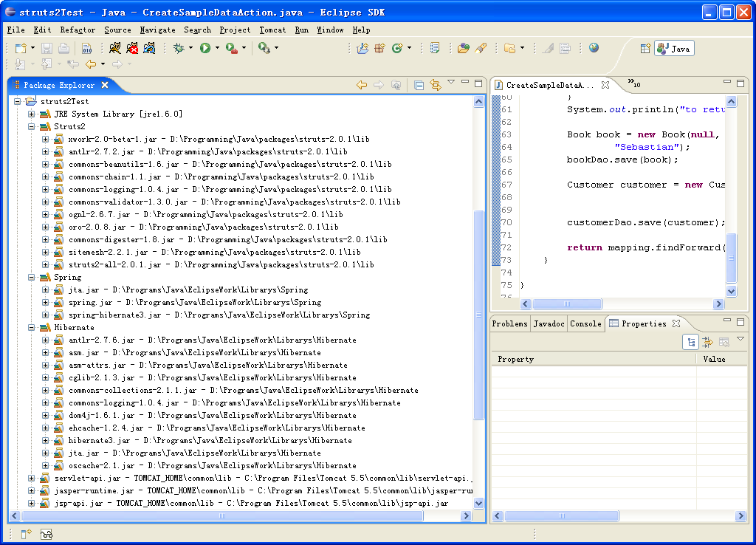
Task: Click the fast view icon in status bar
Action: pos(26,534)
